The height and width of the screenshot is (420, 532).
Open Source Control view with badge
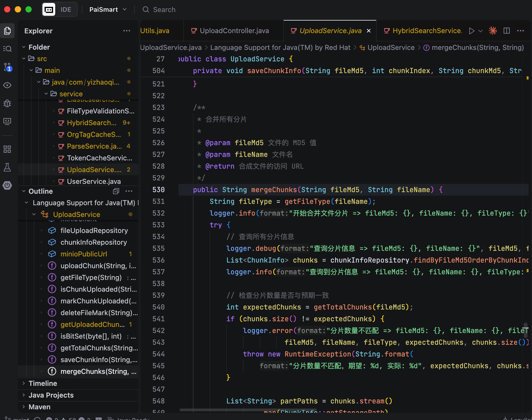tap(7, 67)
